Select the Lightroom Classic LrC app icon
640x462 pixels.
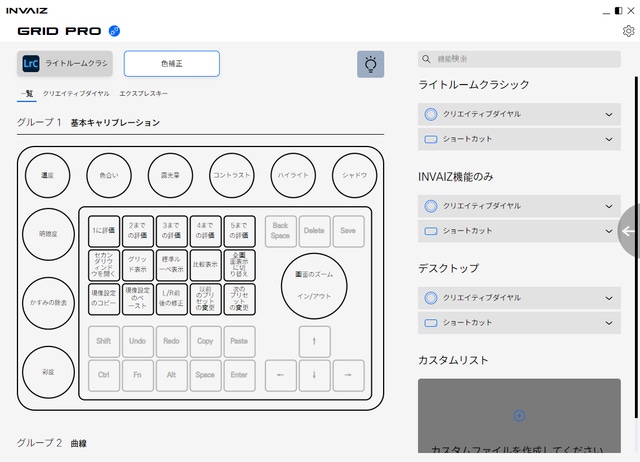tap(31, 64)
